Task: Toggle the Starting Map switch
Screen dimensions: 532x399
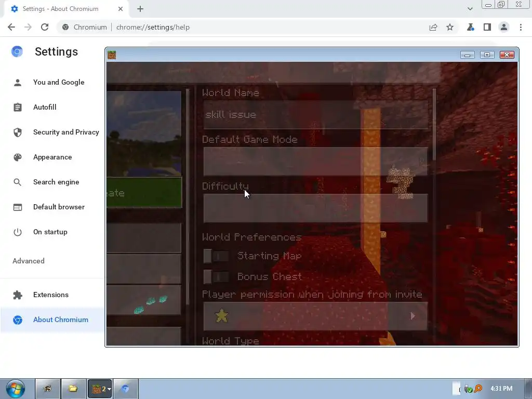Action: pyautogui.click(x=216, y=256)
